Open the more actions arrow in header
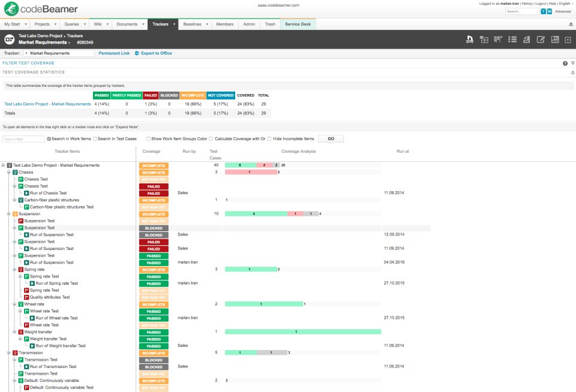 coord(568,40)
